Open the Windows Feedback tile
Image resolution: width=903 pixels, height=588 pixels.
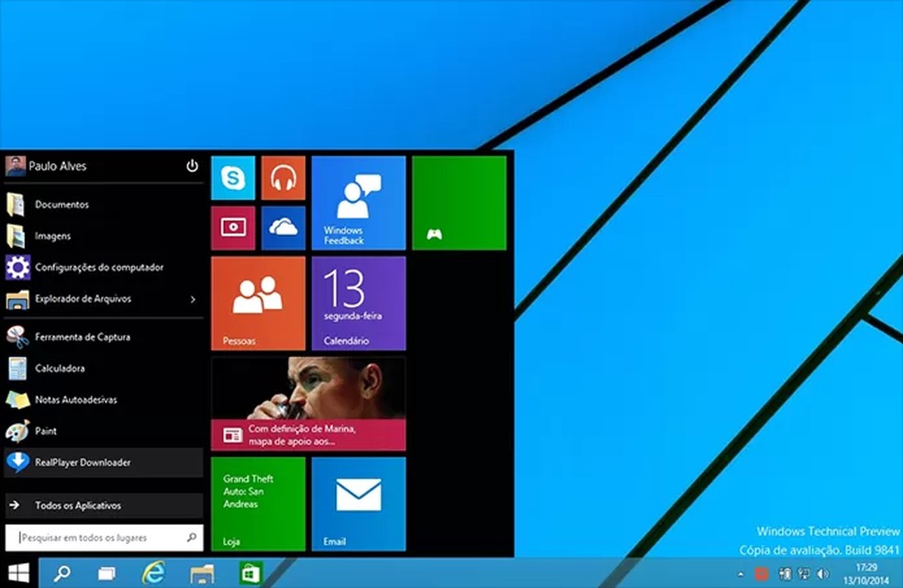(358, 202)
